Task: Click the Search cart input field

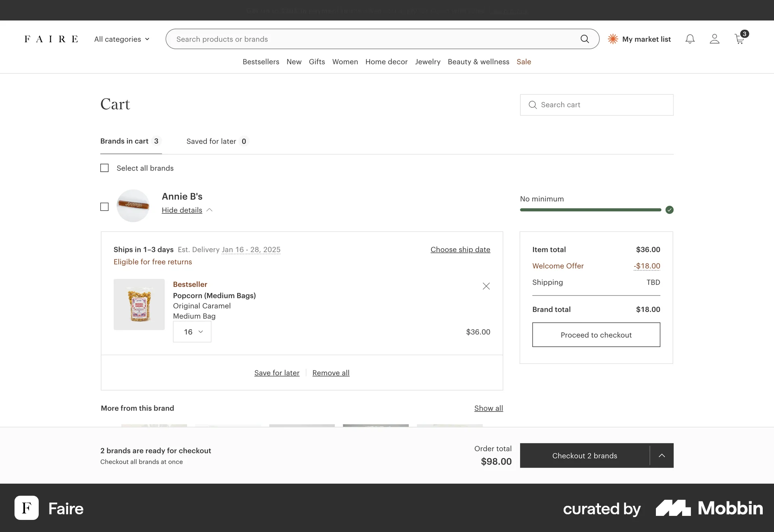Action: coord(596,105)
